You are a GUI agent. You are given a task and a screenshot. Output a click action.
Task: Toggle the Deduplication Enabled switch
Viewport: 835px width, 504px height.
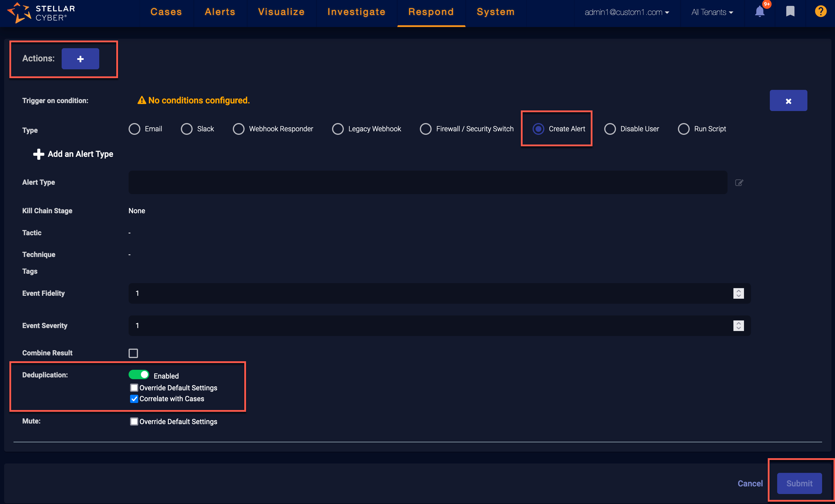point(139,374)
